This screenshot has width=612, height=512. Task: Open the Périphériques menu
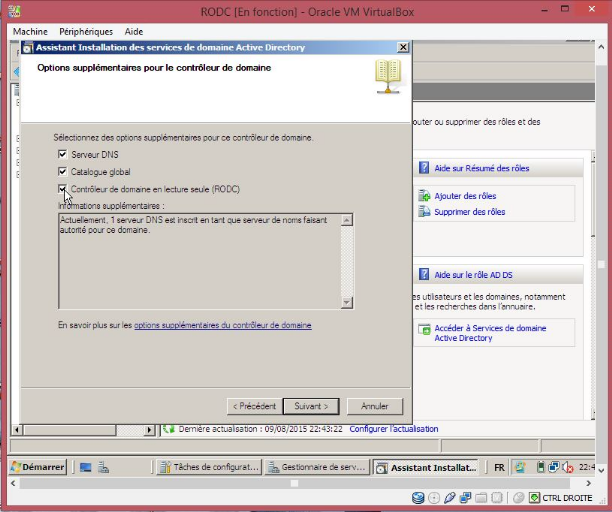pyautogui.click(x=86, y=32)
